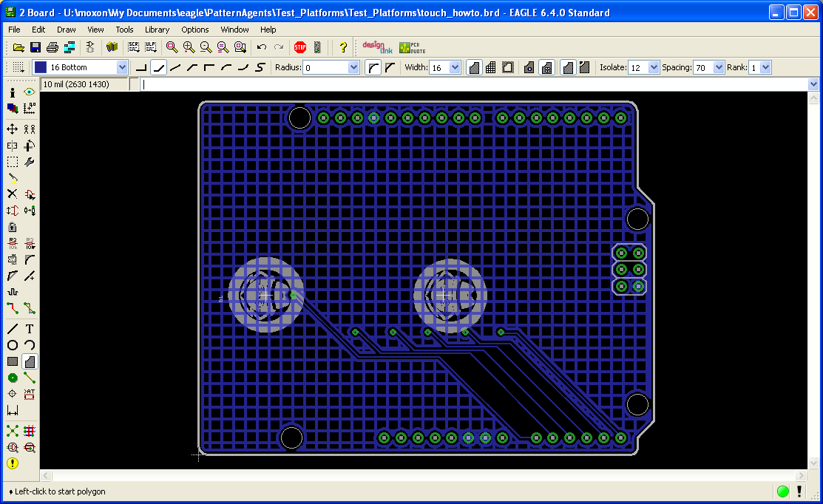Select the Lock padlock tool
Viewport: 823px width, 504px height.
tap(13, 227)
